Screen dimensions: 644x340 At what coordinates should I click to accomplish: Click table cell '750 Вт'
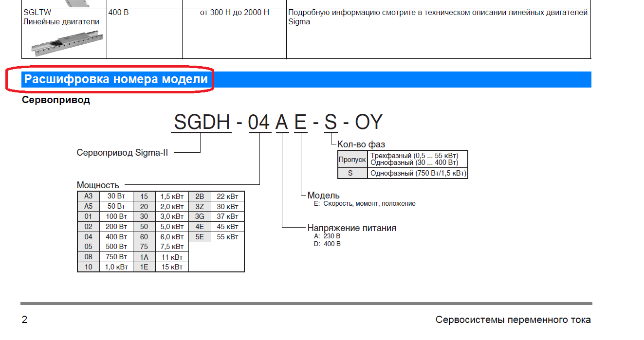[117, 257]
